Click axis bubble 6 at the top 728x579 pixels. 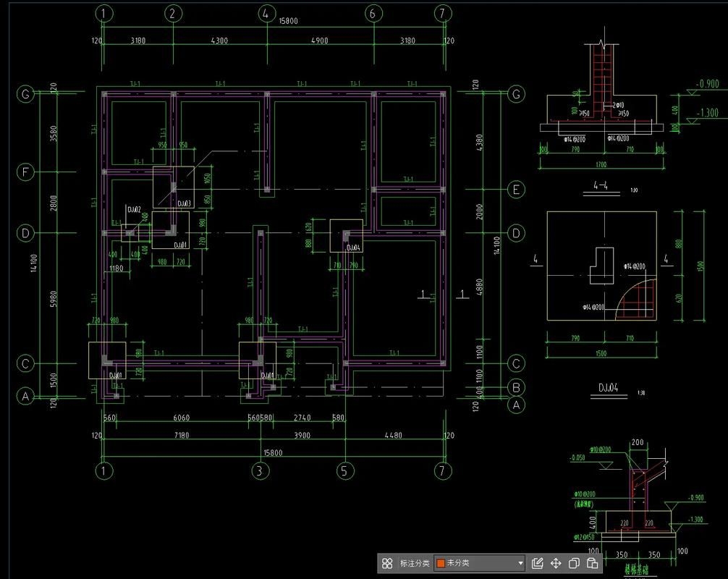click(x=373, y=13)
